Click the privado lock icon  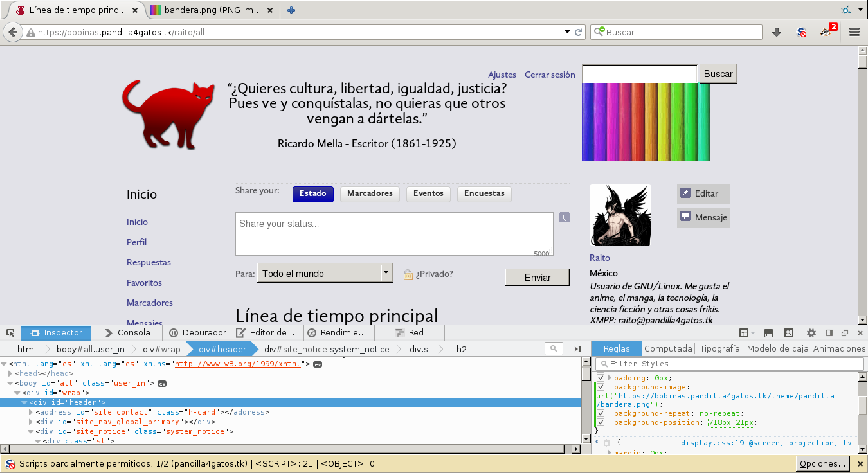coord(408,274)
